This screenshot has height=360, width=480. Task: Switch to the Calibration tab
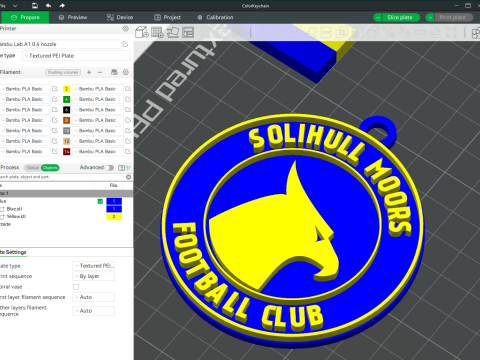pos(215,17)
